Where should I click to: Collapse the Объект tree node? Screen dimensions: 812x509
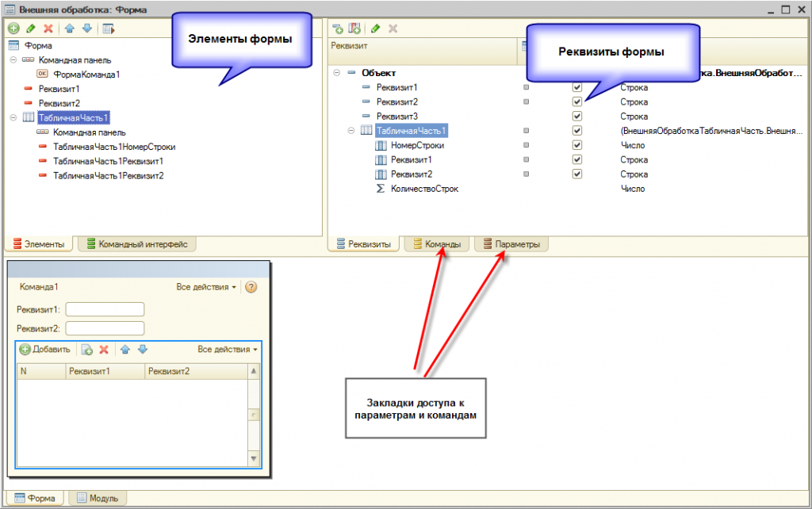[x=336, y=72]
